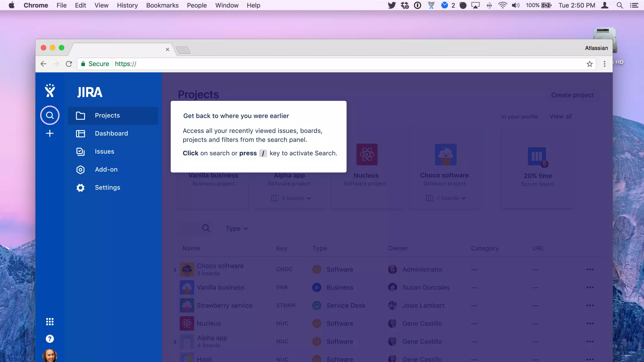Open the Dashboard navigation item
The height and width of the screenshot is (362, 644).
click(111, 133)
